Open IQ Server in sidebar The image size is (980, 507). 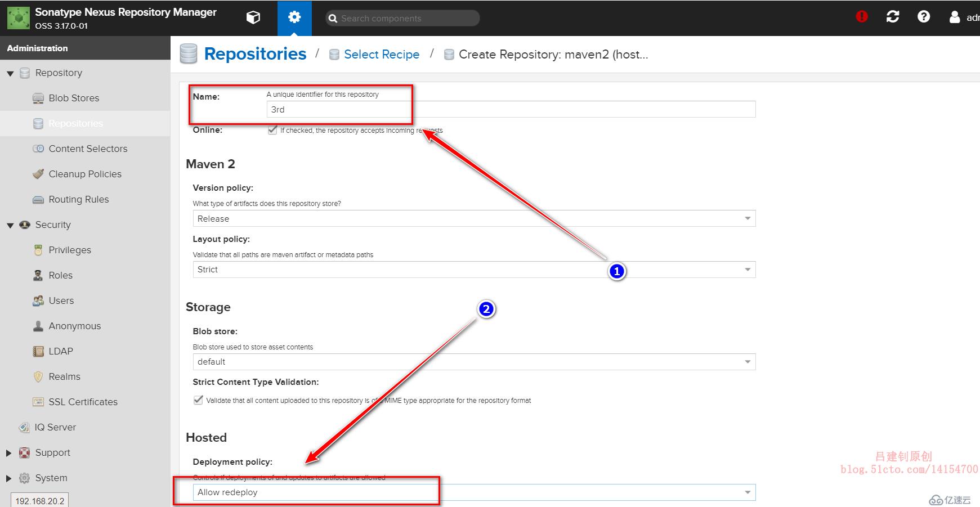[x=55, y=427]
